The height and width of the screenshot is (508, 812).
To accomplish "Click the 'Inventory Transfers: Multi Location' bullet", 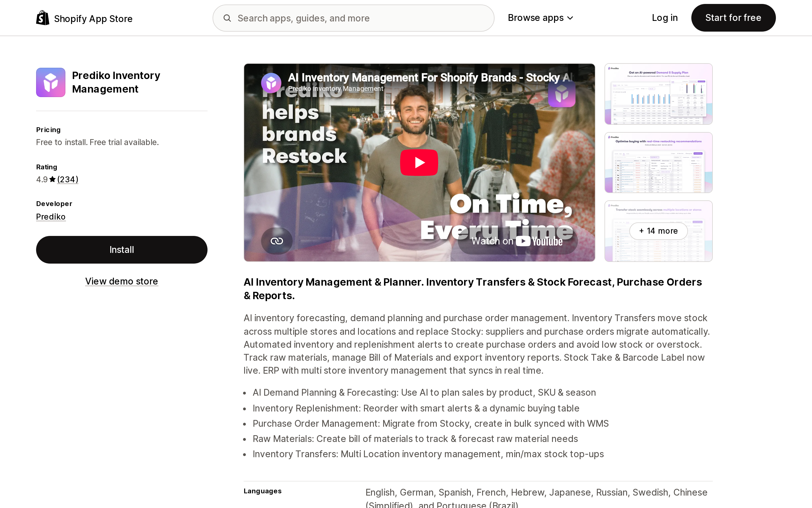I will 428,454.
